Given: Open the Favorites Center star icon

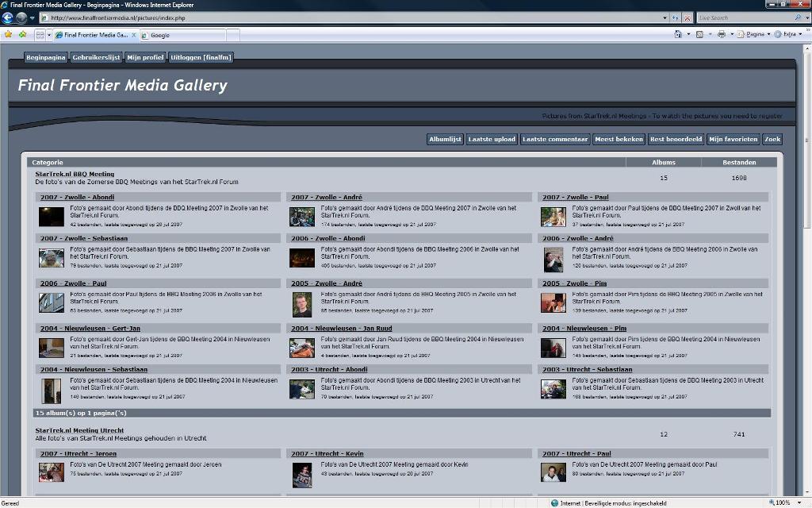Looking at the screenshot, I should [8, 34].
